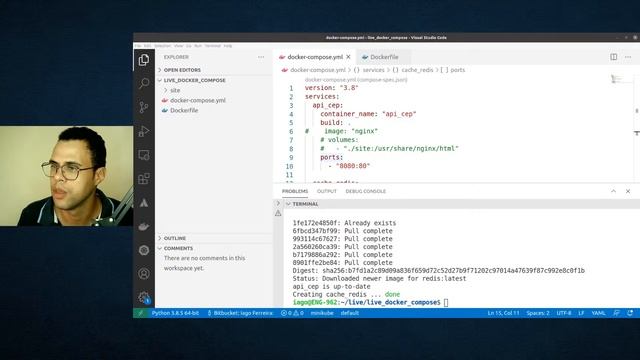Screen dimensions: 640x360
Task: Open Explorer more actions ellipsis
Action: [x=261, y=57]
